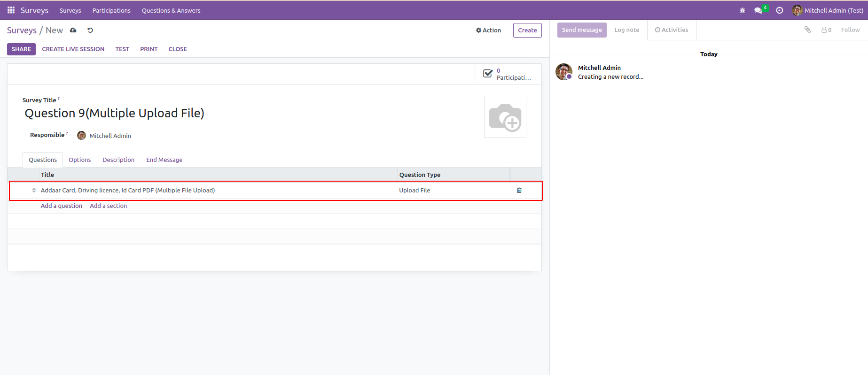
Task: Open Surveys menu in top navbar
Action: [70, 10]
